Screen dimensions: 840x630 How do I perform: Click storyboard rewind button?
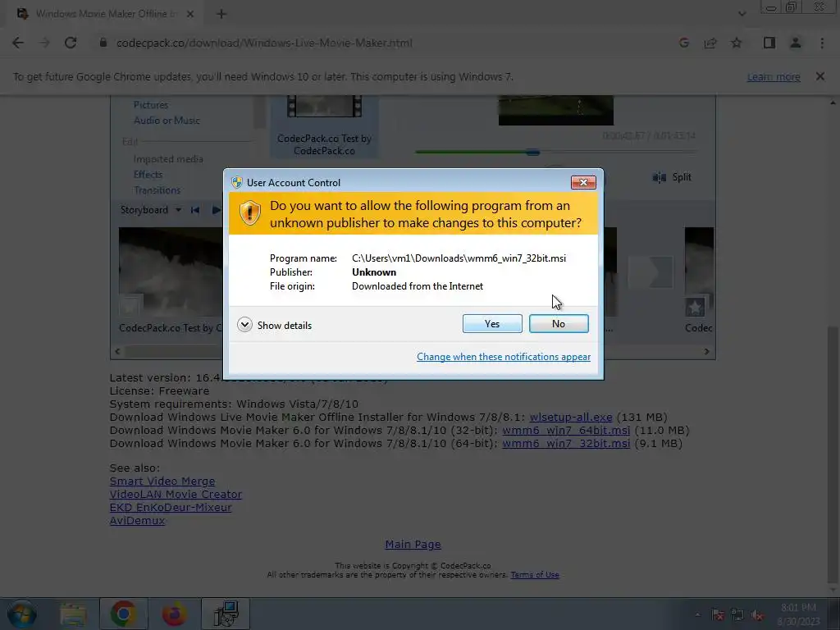pyautogui.click(x=195, y=210)
